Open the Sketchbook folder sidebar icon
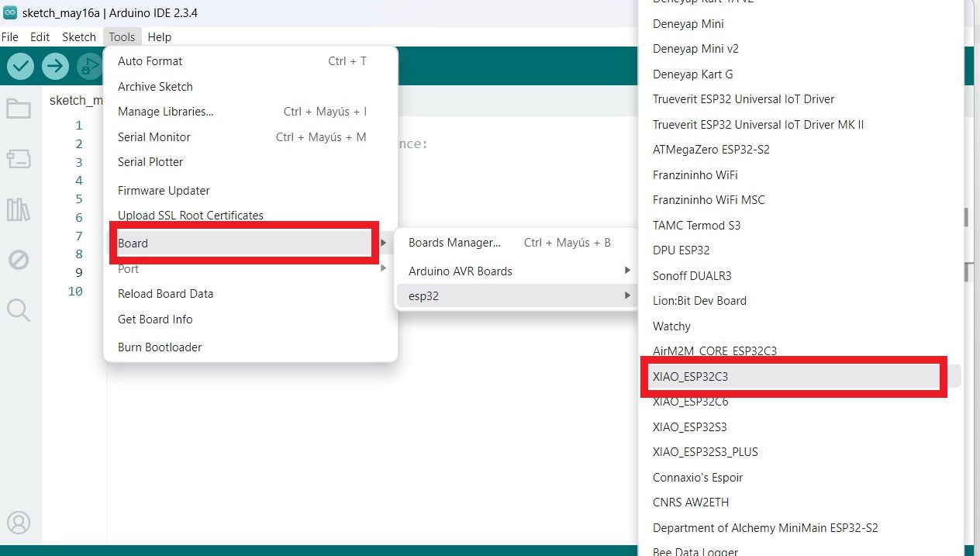This screenshot has height=556, width=980. coord(19,109)
